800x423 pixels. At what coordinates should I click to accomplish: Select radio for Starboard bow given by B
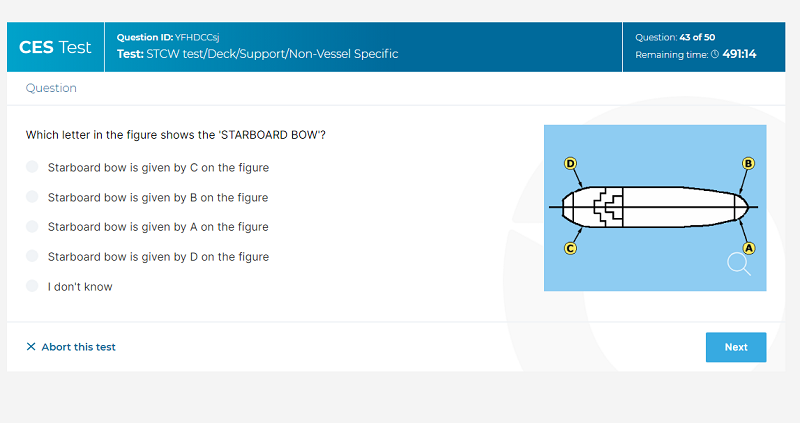(32, 196)
